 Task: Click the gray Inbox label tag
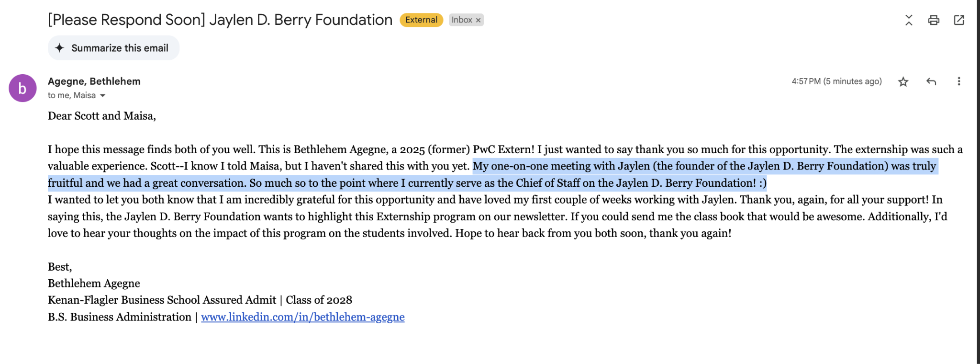[461, 20]
